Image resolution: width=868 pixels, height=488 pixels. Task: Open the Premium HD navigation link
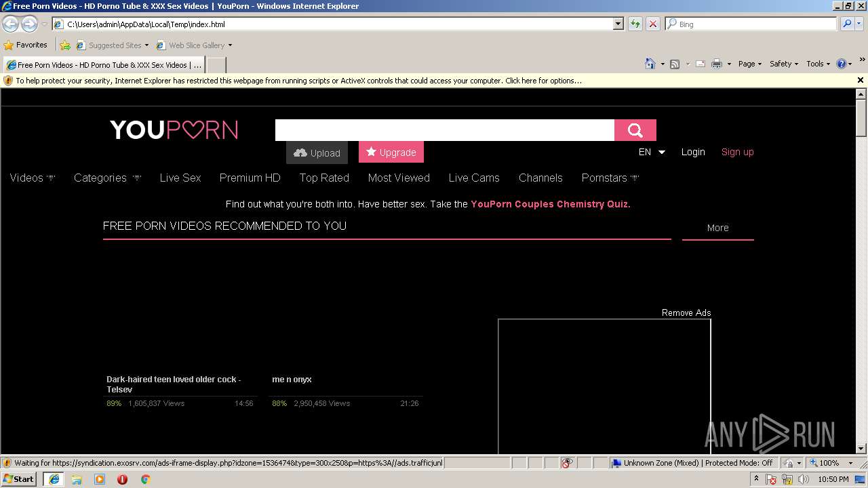250,178
